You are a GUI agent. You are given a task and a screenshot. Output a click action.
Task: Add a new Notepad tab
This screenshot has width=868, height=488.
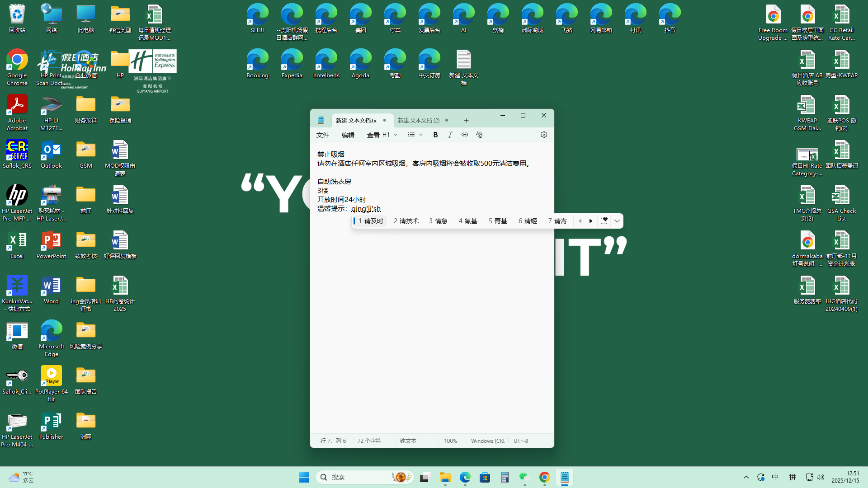pyautogui.click(x=466, y=120)
